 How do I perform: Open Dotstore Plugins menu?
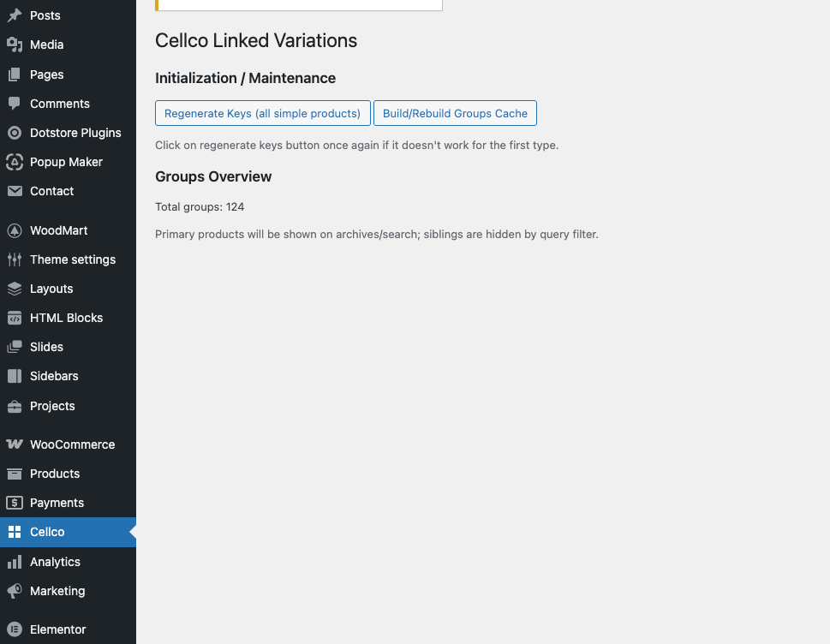pos(69,133)
